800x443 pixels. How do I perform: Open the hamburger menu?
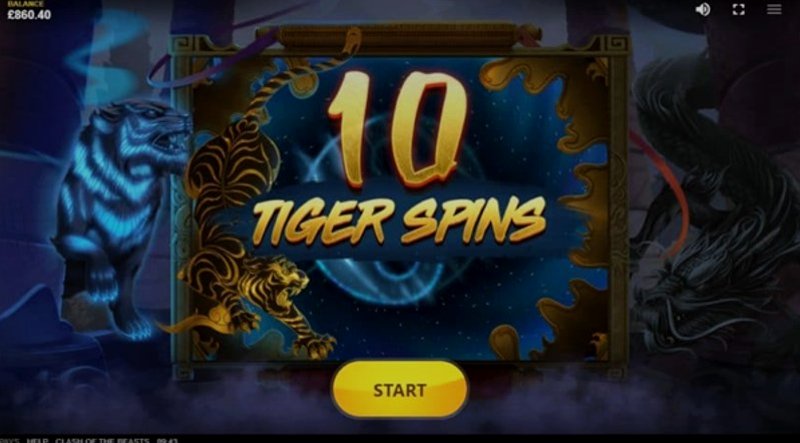[774, 9]
